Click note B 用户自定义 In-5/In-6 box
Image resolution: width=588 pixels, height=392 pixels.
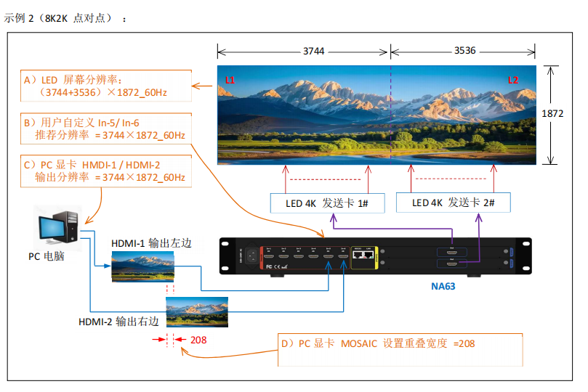[x=106, y=128]
